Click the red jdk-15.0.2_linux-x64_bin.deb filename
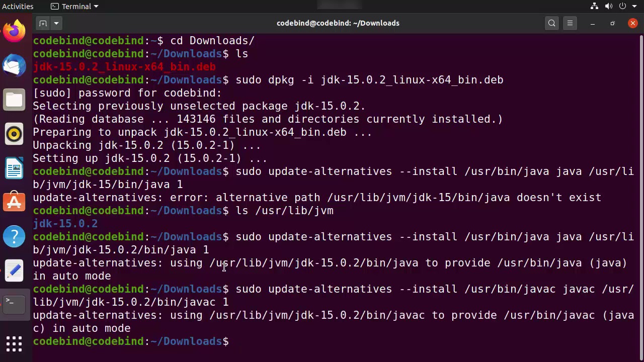The height and width of the screenshot is (362, 644). tap(124, 67)
